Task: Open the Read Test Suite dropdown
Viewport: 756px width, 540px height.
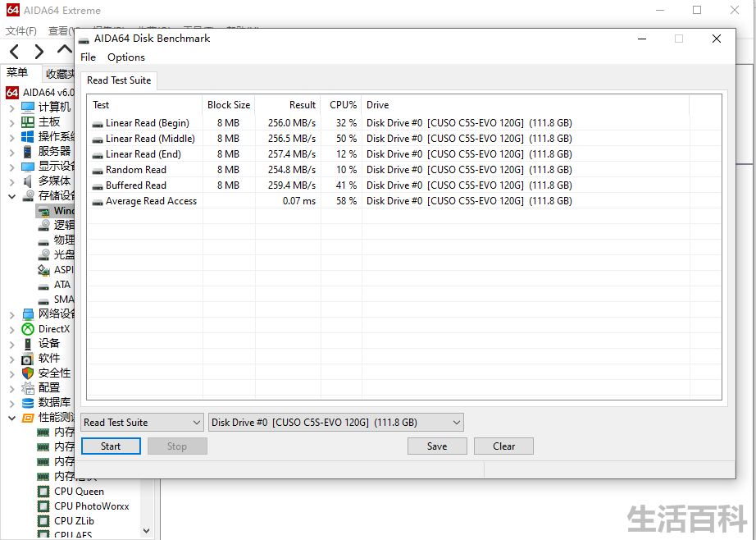Action: pyautogui.click(x=142, y=423)
